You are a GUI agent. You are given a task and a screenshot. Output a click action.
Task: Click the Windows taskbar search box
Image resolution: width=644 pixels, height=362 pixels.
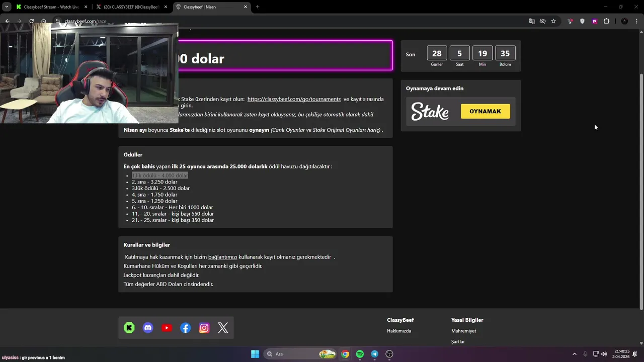point(299,354)
